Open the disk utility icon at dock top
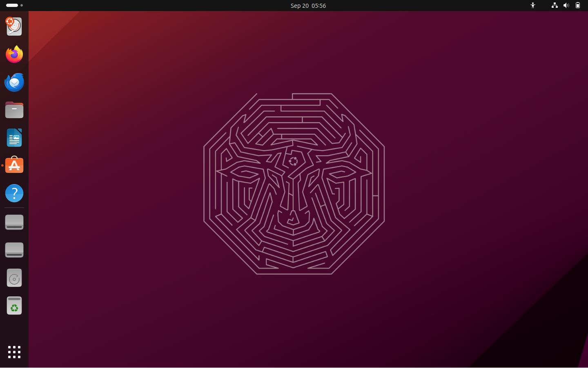Screen dimensions: 588x368 14,27
